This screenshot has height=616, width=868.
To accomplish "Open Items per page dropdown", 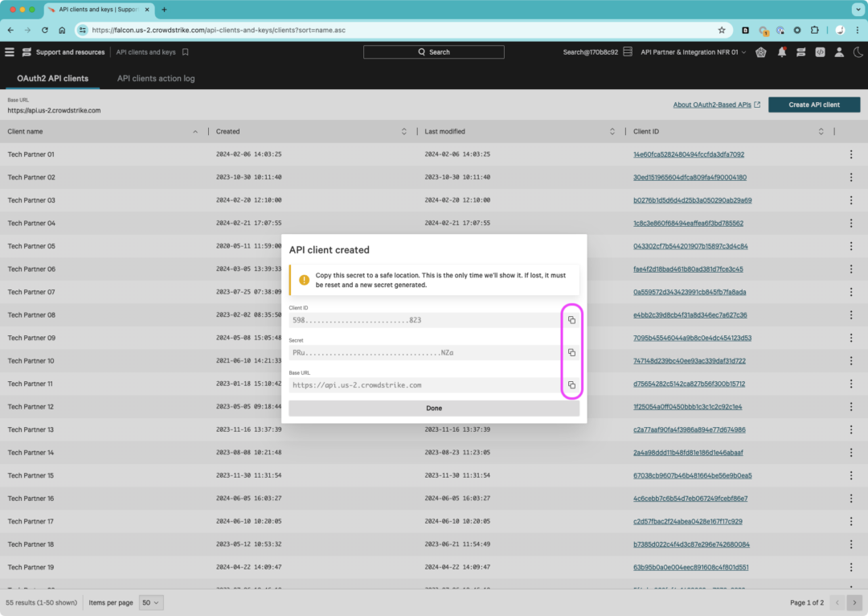I will (x=150, y=602).
